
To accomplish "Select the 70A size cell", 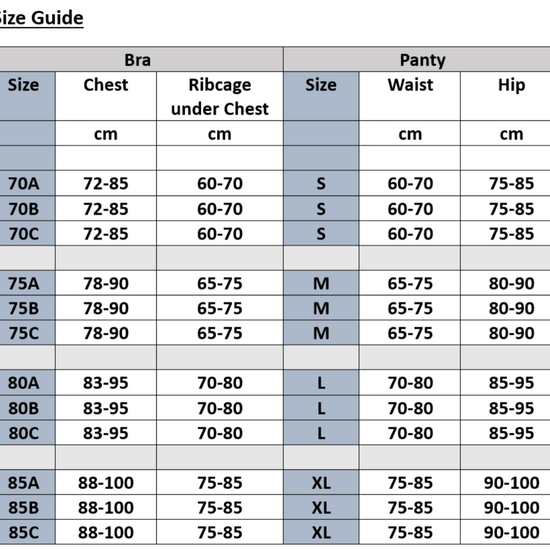I will click(24, 183).
